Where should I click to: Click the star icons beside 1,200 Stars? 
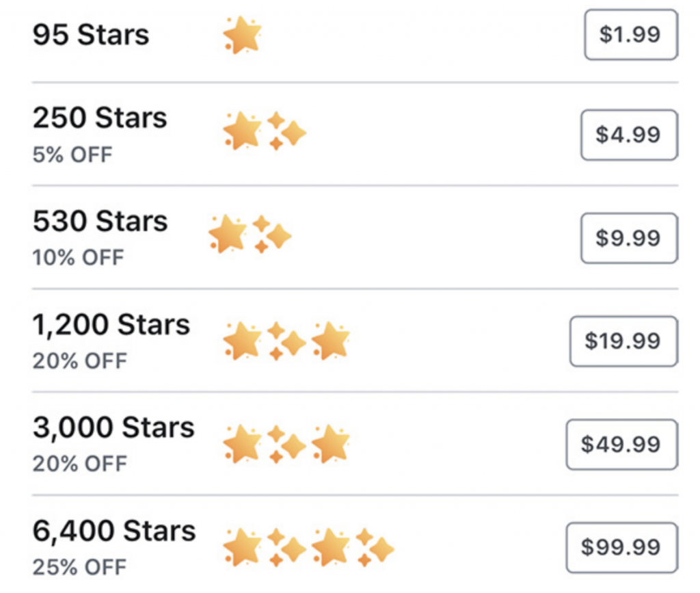pos(286,341)
